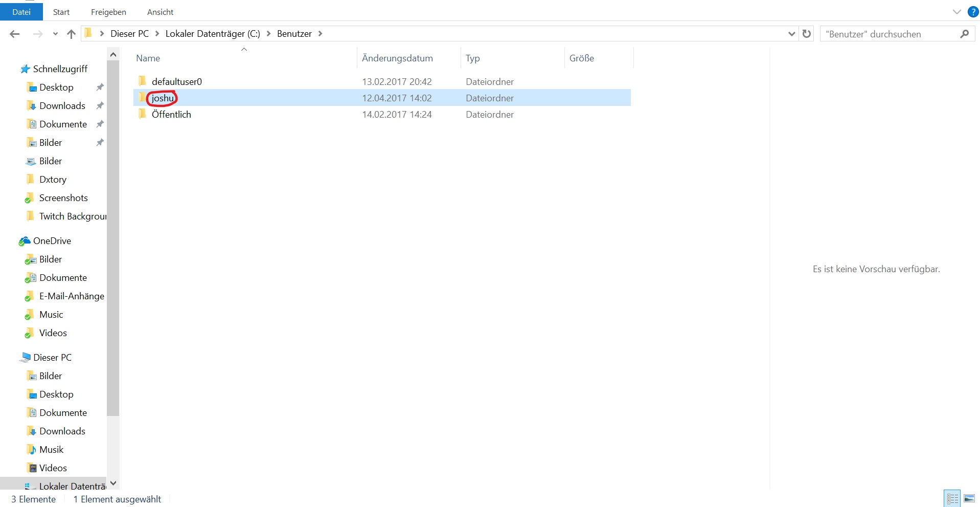Expand the ribbon with the chevron
The height and width of the screenshot is (507, 980).
pyautogui.click(x=956, y=12)
